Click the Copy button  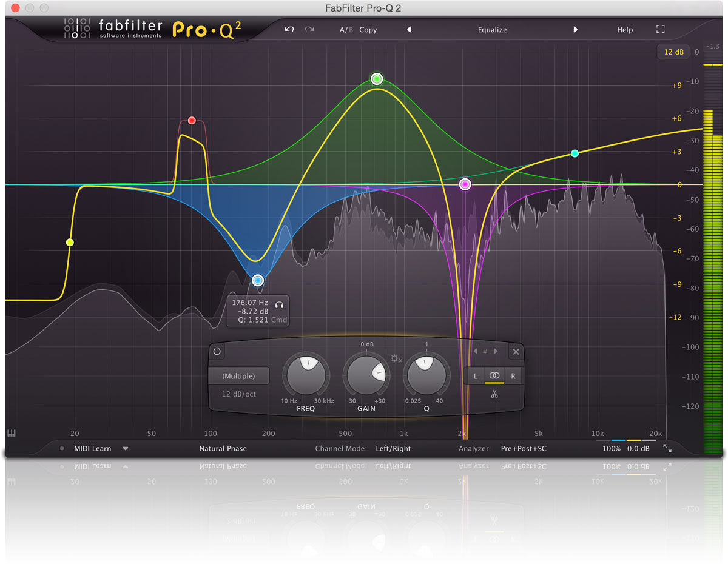point(368,30)
